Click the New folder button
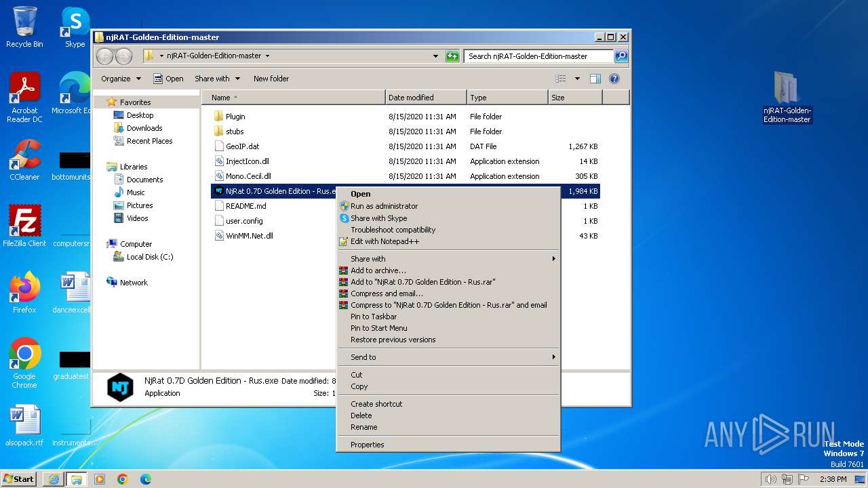 tap(271, 79)
